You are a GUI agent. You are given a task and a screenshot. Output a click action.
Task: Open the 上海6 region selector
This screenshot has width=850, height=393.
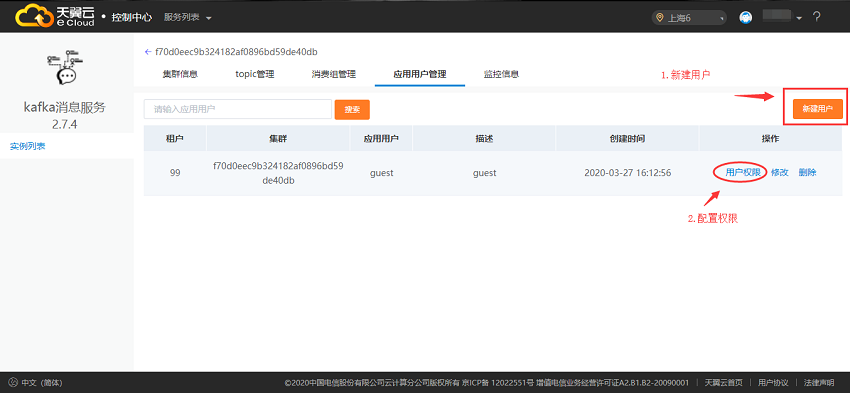689,18
